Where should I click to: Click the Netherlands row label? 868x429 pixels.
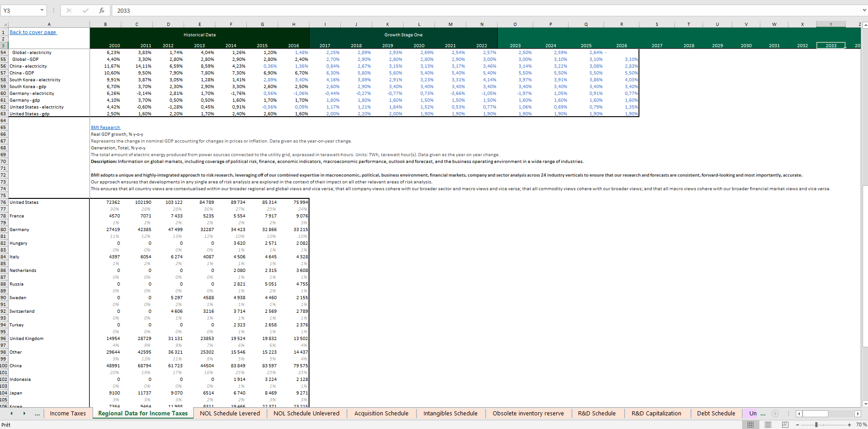23,271
